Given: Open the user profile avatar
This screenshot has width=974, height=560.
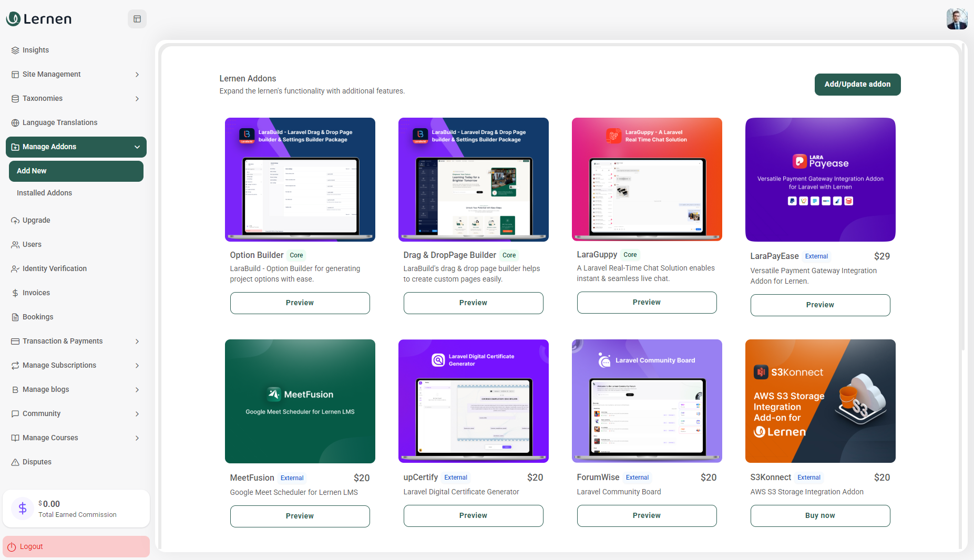Looking at the screenshot, I should pyautogui.click(x=957, y=19).
